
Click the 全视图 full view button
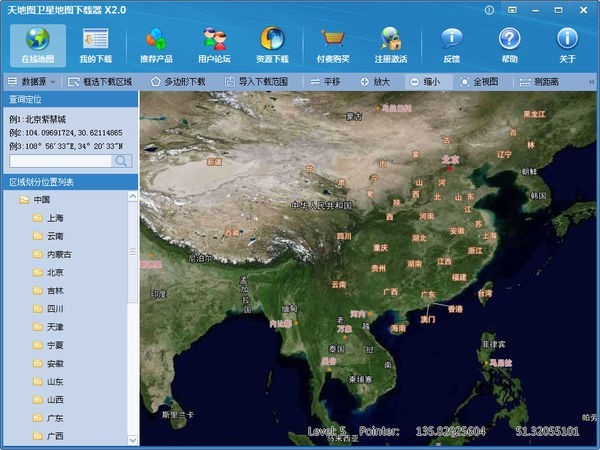[x=479, y=81]
